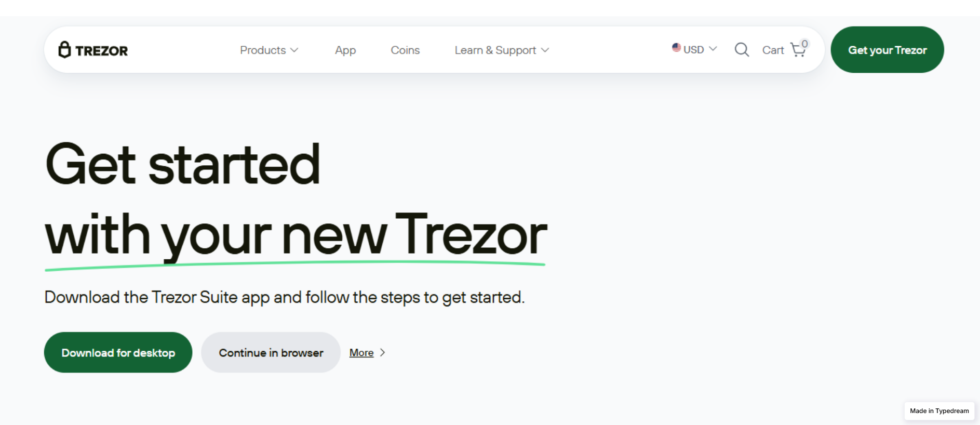This screenshot has height=425, width=980.
Task: Click the cart item count badge
Action: [804, 44]
